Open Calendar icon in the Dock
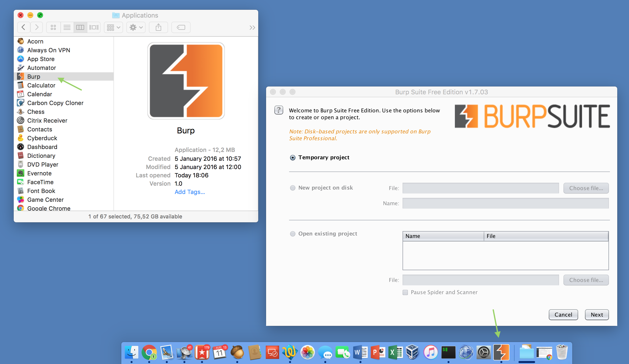629x364 pixels. pos(219,353)
